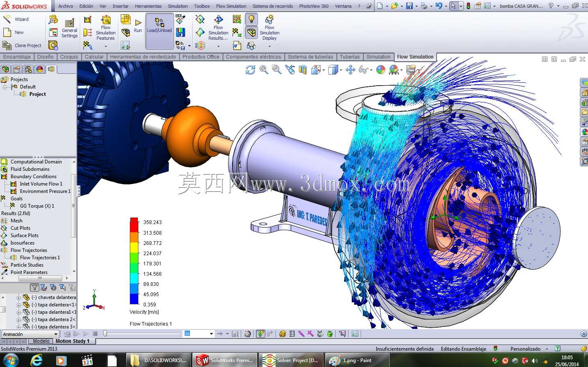Viewport: 588px width, 367px height.
Task: Click the tree filter funnel icon
Action: click(x=35, y=288)
